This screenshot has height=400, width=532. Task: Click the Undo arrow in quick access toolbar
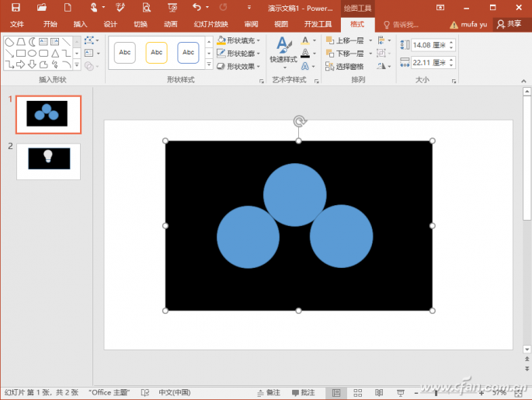tap(196, 8)
